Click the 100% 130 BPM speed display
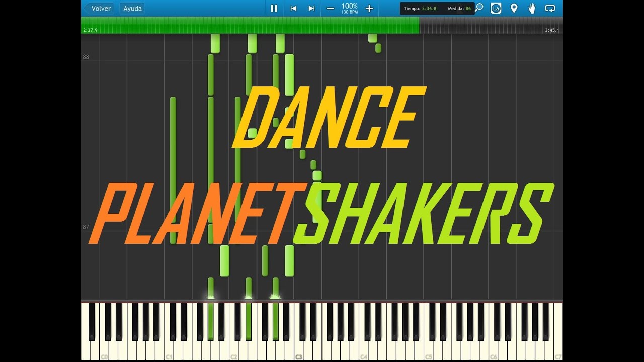 click(x=350, y=8)
